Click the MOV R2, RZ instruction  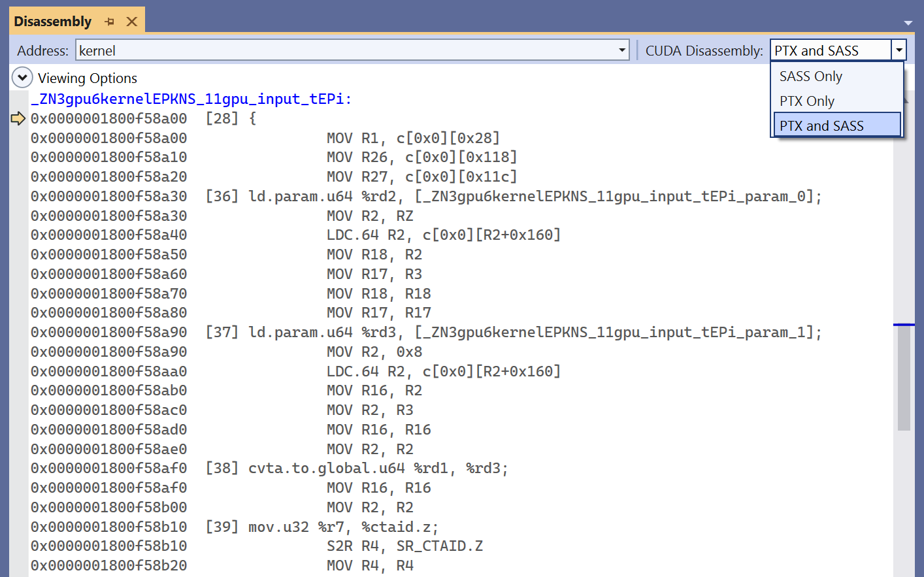coord(370,216)
